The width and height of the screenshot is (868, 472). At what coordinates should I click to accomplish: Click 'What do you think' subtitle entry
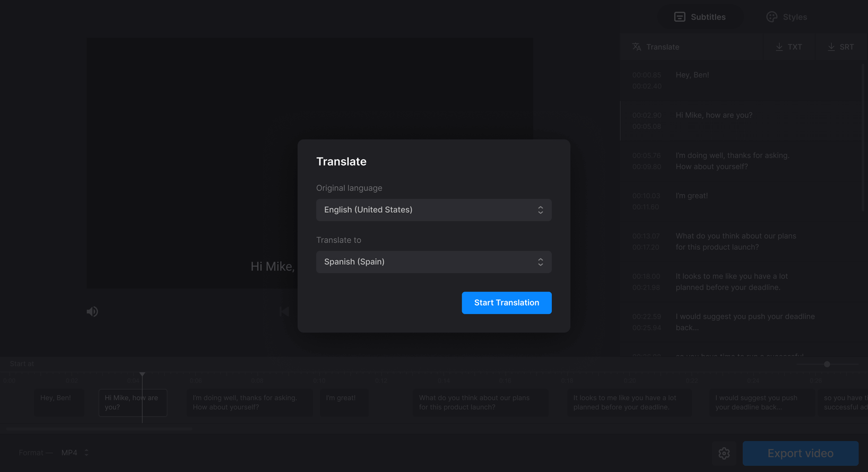(x=735, y=241)
